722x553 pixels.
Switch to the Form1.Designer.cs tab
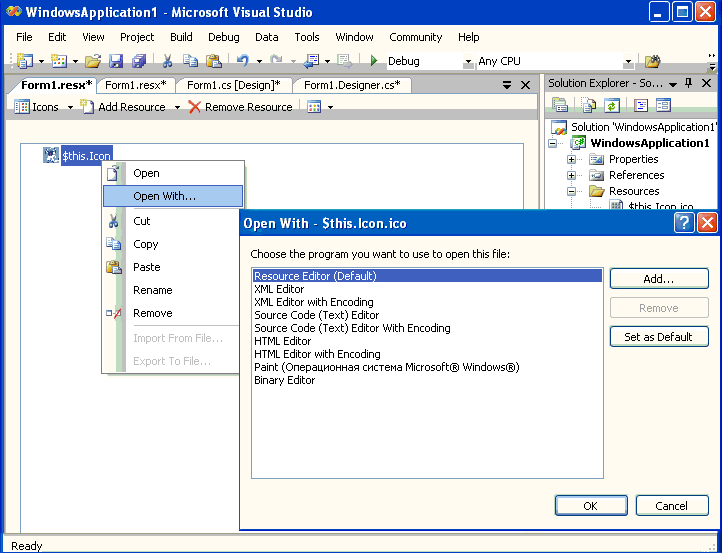tap(352, 85)
